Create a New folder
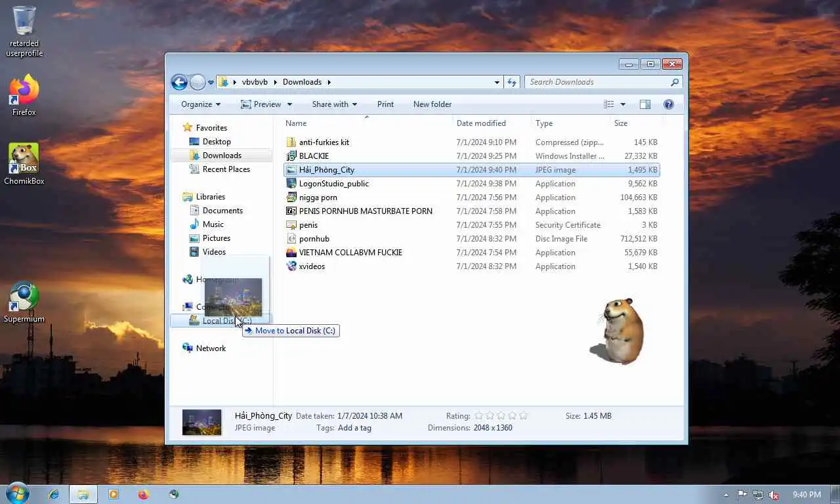 click(432, 104)
